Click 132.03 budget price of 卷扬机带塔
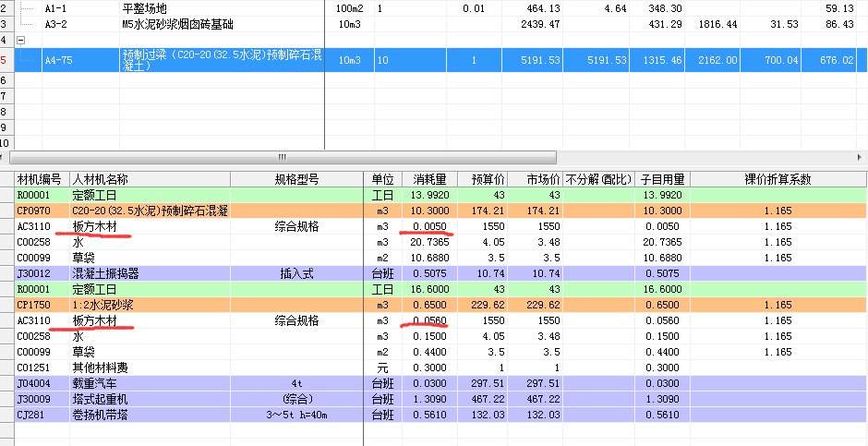868x446 pixels. (x=482, y=415)
